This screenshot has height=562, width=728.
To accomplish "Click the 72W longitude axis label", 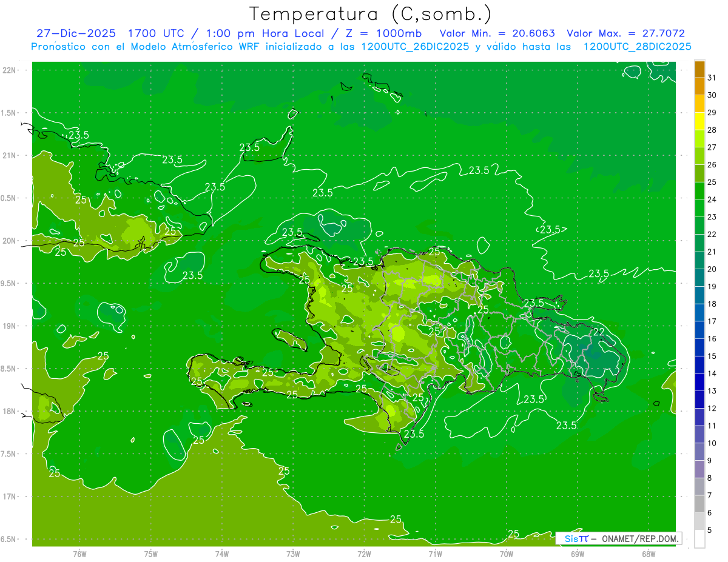I will pyautogui.click(x=364, y=554).
